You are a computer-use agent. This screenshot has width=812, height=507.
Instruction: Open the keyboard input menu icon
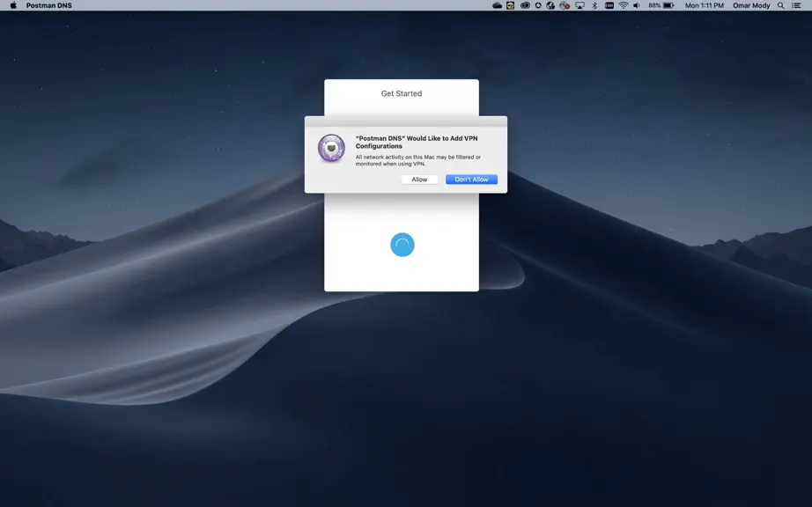tap(609, 5)
